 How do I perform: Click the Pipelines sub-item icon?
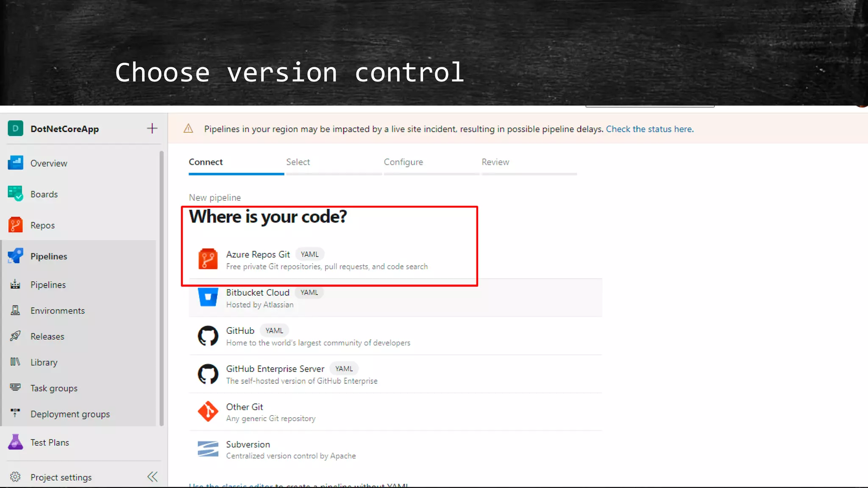[15, 284]
